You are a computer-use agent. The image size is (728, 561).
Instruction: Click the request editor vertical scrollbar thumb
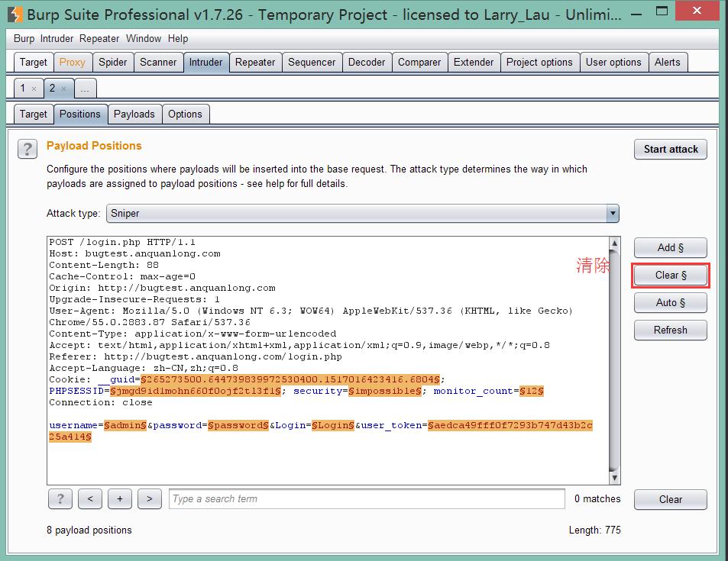coord(614,359)
